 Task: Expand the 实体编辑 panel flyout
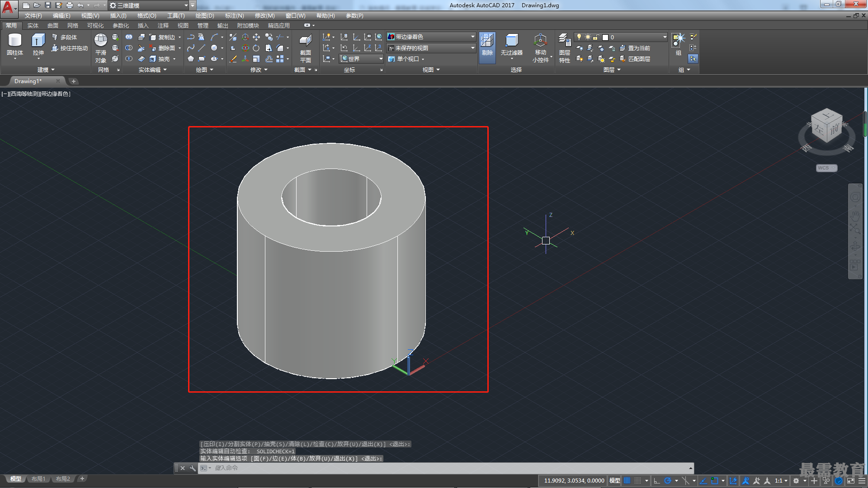152,70
